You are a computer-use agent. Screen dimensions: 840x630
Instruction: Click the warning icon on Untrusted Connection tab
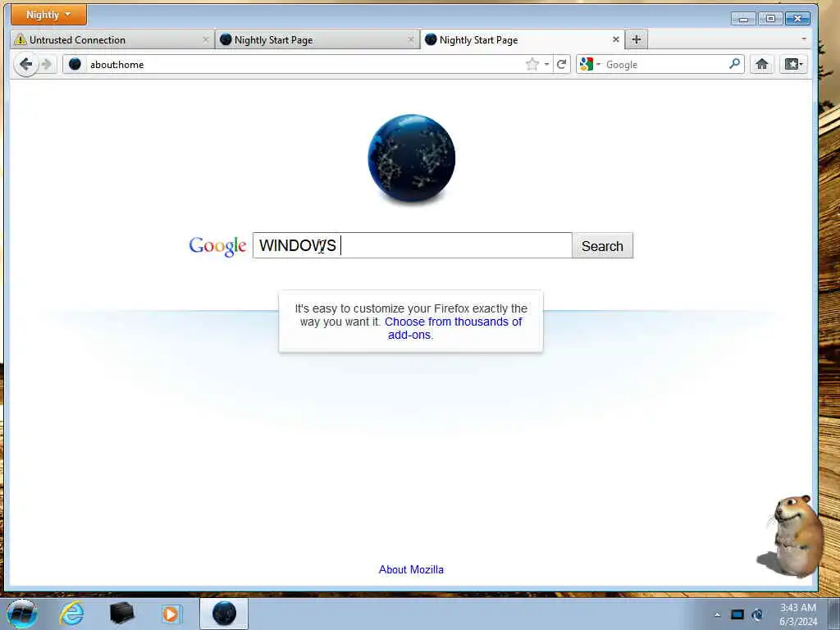(21, 39)
